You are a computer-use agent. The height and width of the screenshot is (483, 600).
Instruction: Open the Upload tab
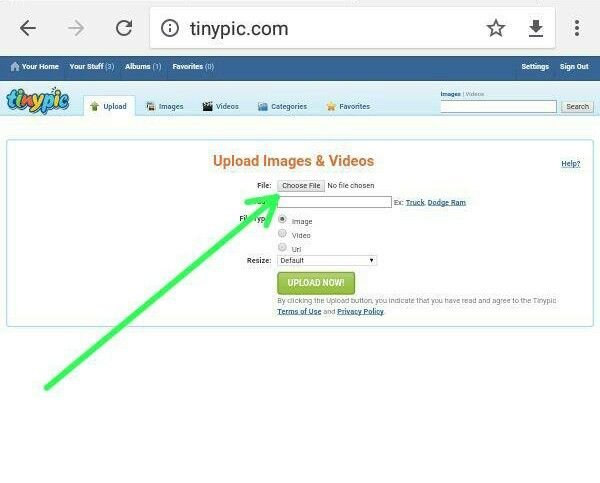coord(109,106)
